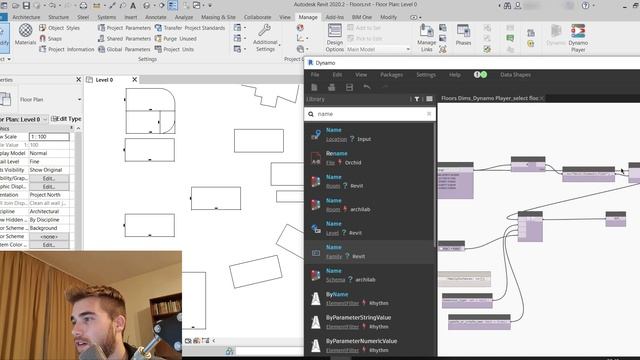Click the View Scale 1 : 100 field
This screenshot has width=640, height=360.
tap(49, 137)
